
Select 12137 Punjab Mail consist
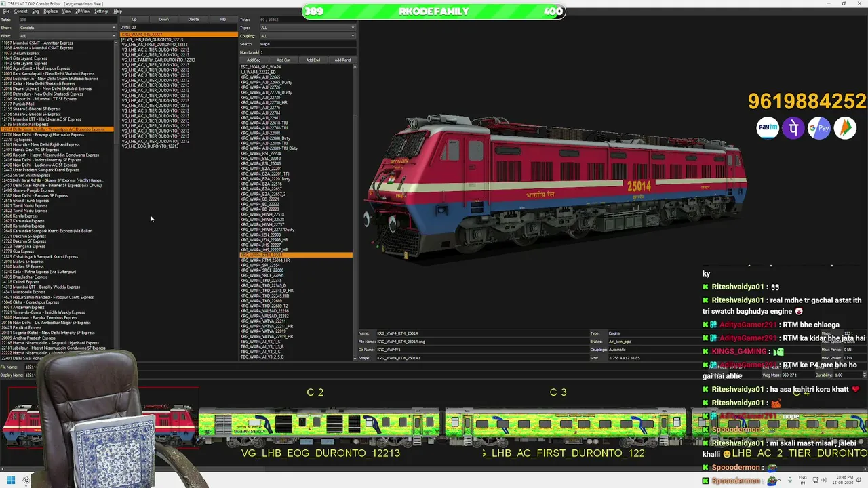tap(58, 104)
